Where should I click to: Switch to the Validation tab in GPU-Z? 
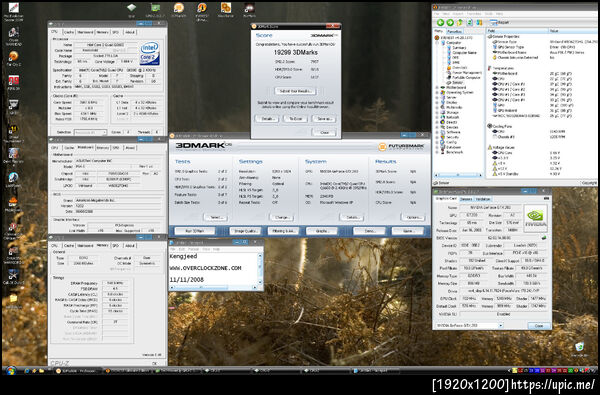coord(483,199)
